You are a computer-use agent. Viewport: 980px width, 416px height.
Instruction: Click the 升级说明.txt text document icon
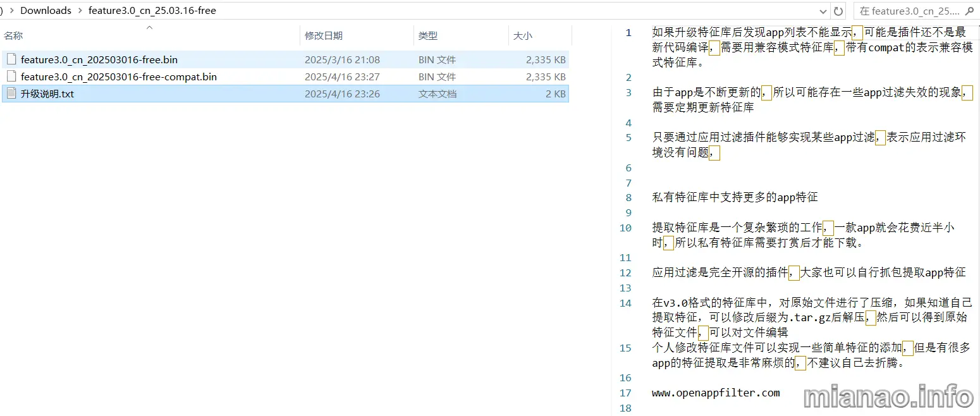point(11,94)
